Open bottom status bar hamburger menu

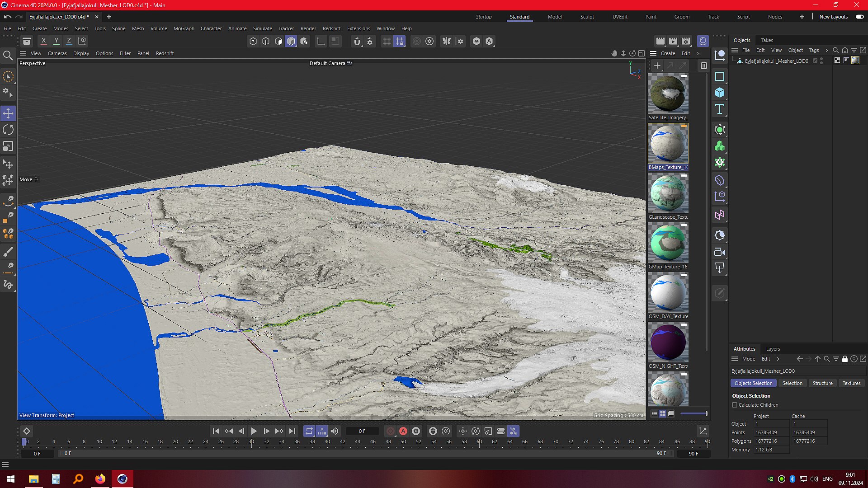point(5,465)
